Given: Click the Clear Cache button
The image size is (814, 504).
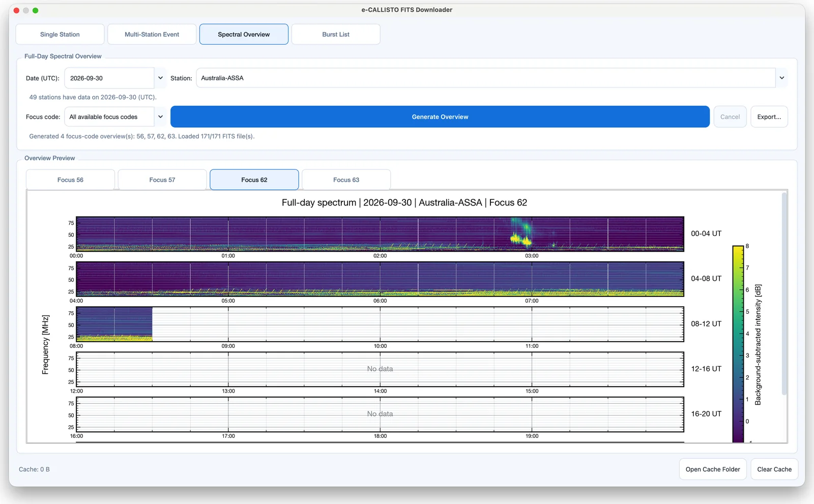Looking at the screenshot, I should [774, 469].
